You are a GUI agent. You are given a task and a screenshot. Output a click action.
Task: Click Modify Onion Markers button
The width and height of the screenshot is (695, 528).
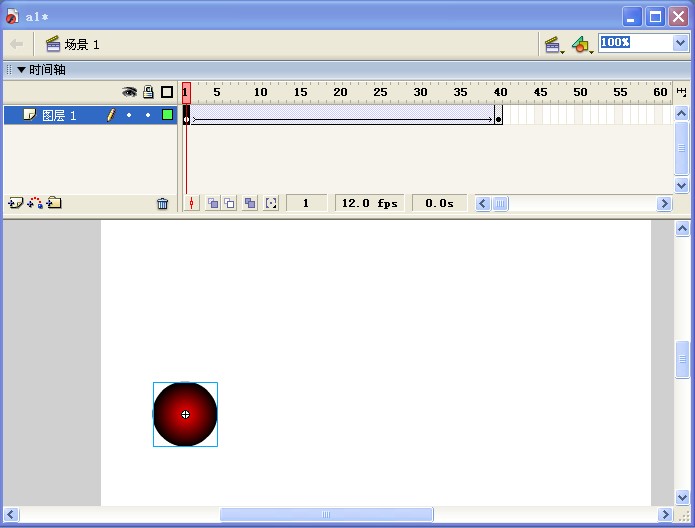271,203
